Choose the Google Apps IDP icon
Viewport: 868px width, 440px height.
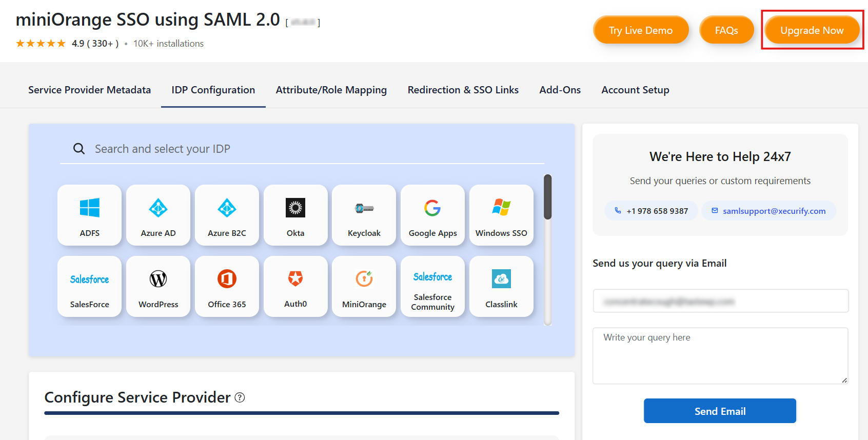432,215
